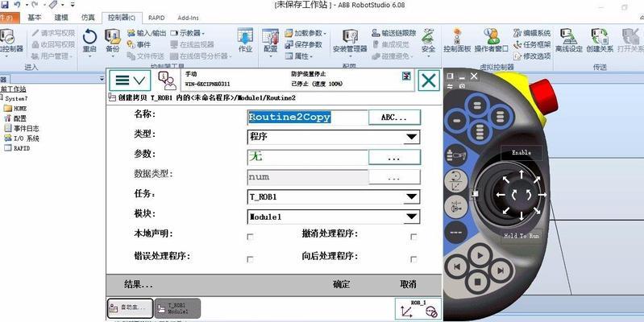Open the FlexPendant ABB main menu button
The image size is (644, 322).
(130, 80)
